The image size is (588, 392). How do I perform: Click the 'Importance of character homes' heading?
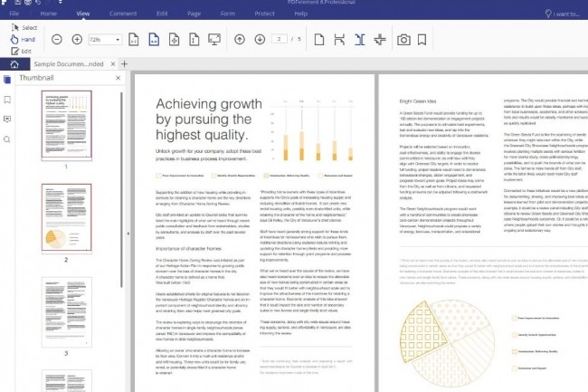pos(188,248)
